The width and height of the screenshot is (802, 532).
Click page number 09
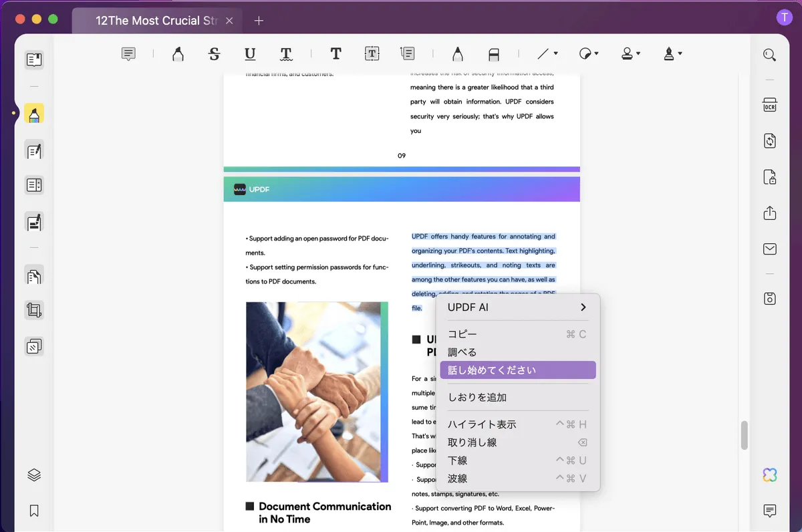(402, 156)
